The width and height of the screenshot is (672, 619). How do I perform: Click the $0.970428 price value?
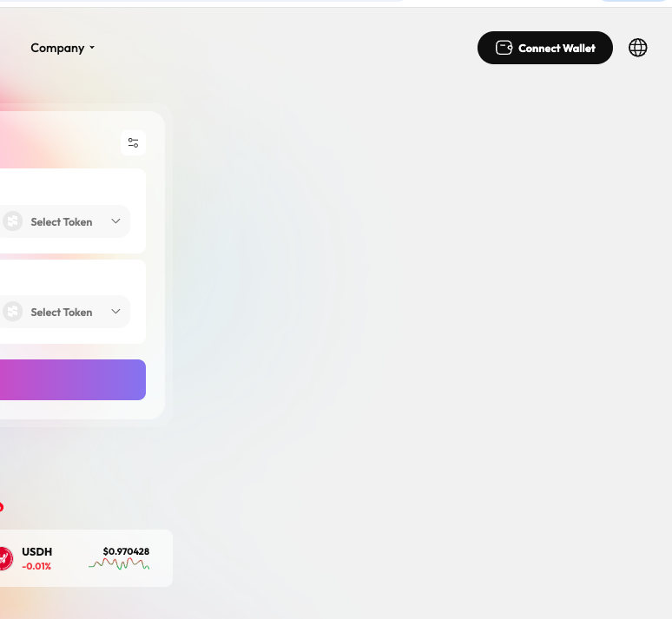pyautogui.click(x=126, y=551)
